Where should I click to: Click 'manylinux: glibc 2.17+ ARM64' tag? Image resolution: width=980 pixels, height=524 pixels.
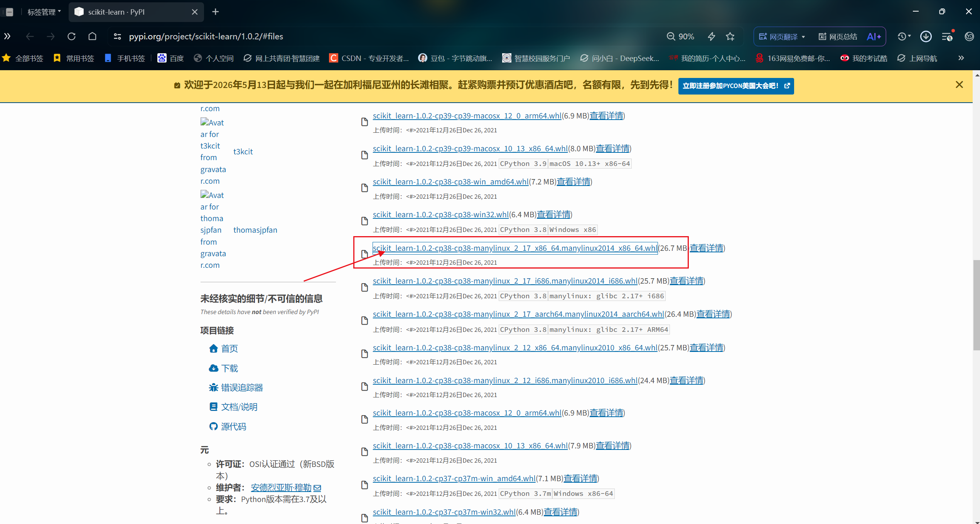609,330
